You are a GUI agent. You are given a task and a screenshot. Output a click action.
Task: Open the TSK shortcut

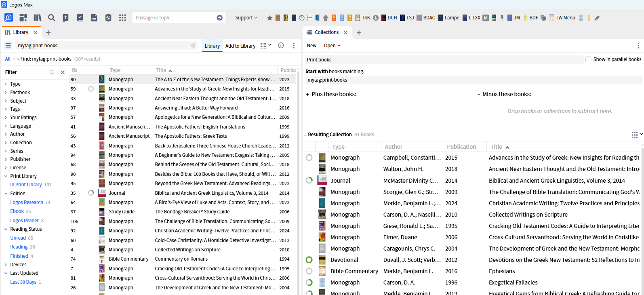tap(363, 18)
